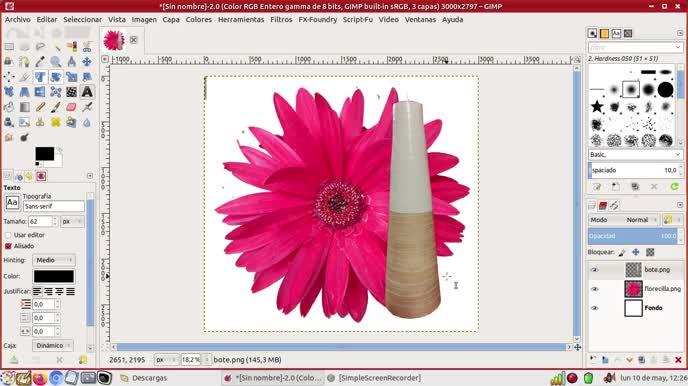Click the Sans-serif font name field
This screenshot has width=688, height=386.
pyautogui.click(x=54, y=206)
